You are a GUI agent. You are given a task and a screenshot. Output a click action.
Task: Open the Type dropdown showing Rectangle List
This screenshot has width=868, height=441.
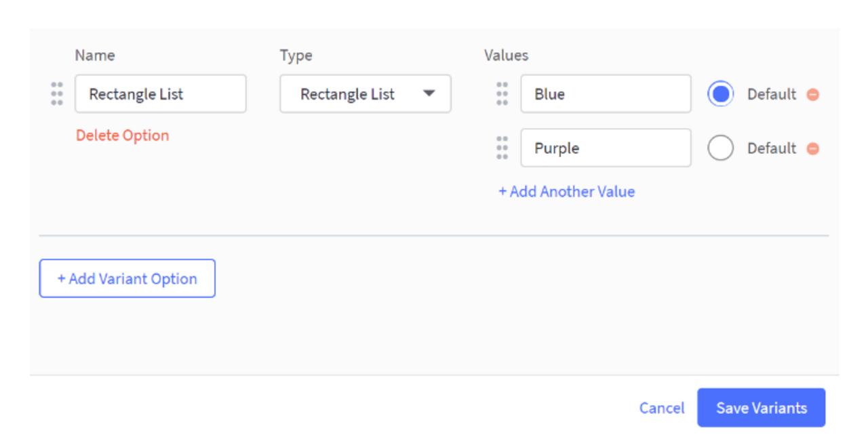coord(365,94)
